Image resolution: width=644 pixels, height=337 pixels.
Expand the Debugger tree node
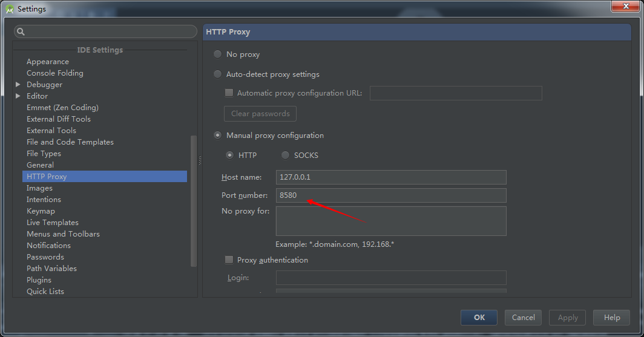click(18, 85)
